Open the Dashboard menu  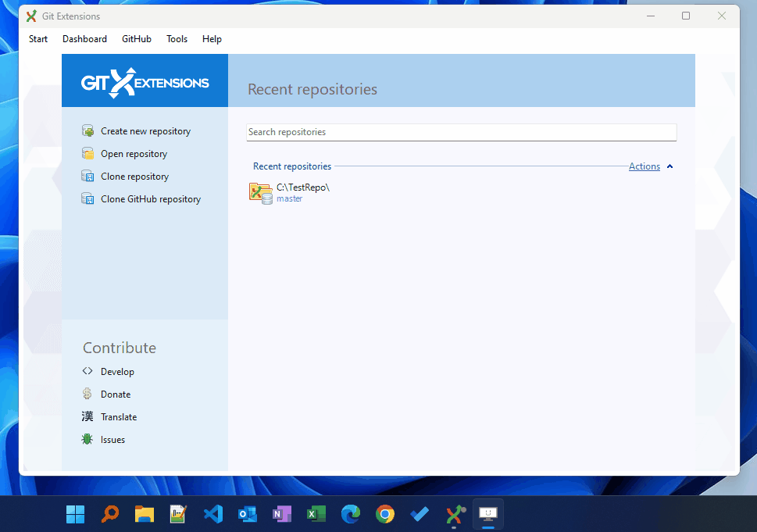point(84,39)
